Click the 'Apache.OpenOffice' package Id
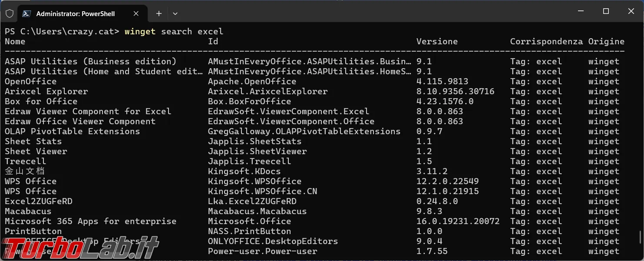Image resolution: width=644 pixels, height=261 pixels. (252, 82)
